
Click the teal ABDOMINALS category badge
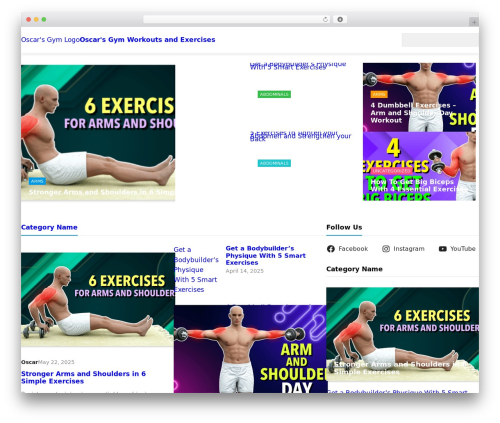(274, 163)
